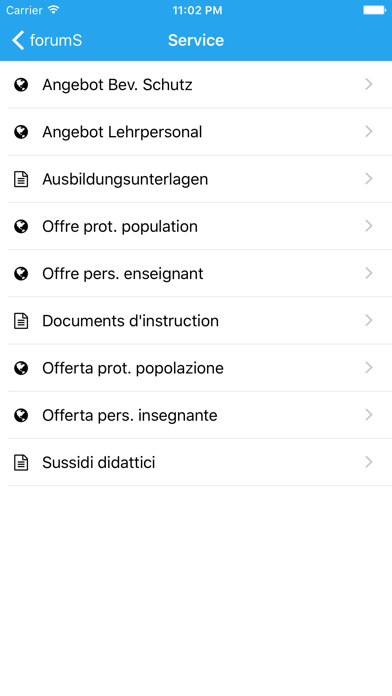Open the chevron on Sussidi didattici row
392x696 pixels.
tap(368, 463)
